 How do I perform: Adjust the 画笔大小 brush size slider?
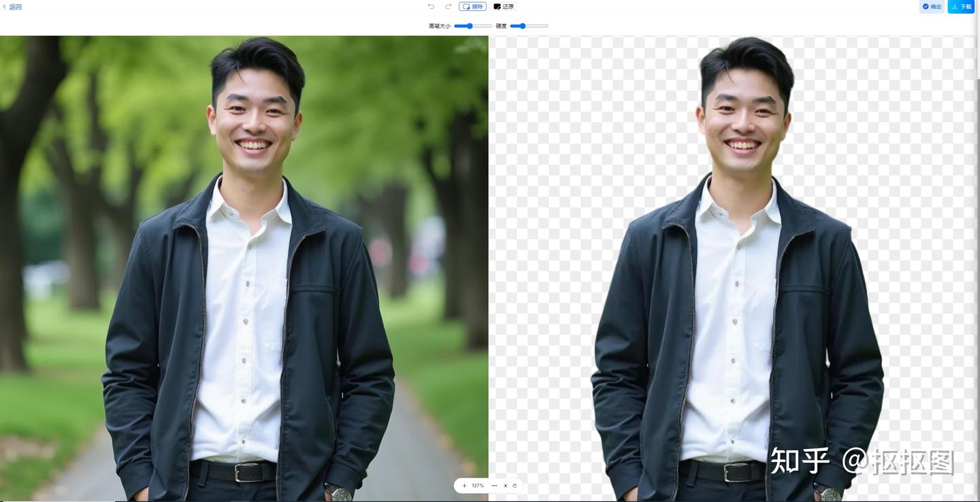tap(468, 26)
